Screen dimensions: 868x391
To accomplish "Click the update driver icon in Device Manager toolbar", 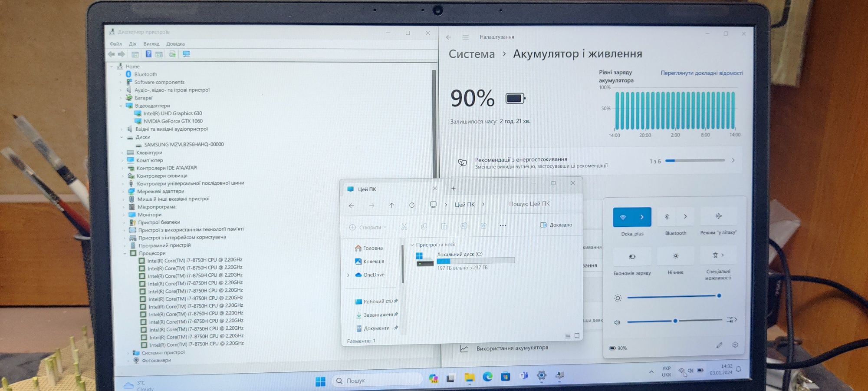I will [x=172, y=54].
